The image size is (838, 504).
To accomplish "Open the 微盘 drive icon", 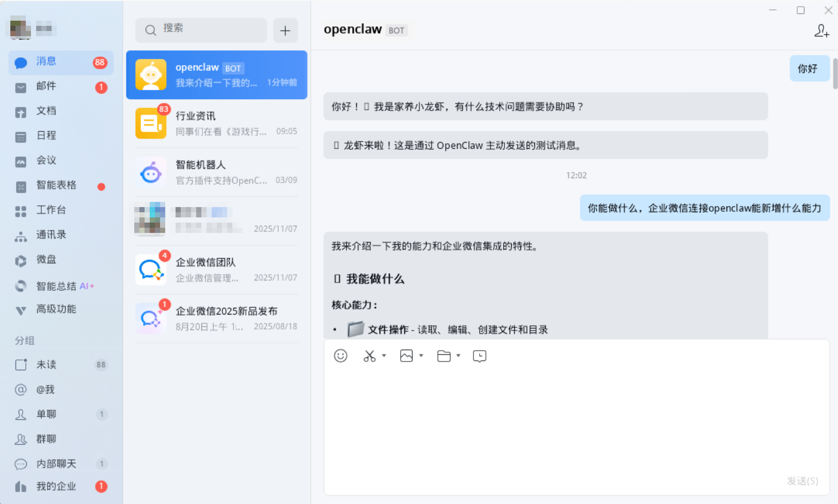I will (21, 260).
